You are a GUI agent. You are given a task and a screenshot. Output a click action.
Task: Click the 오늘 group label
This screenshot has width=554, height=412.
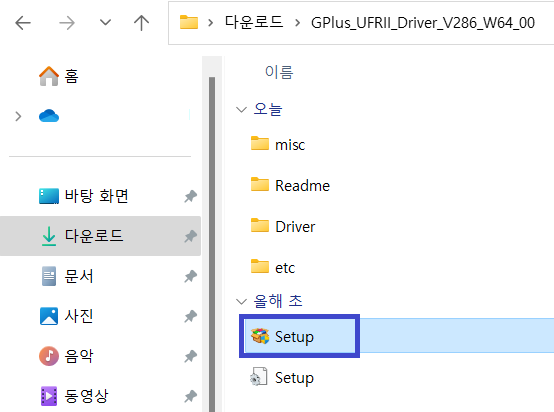click(268, 109)
